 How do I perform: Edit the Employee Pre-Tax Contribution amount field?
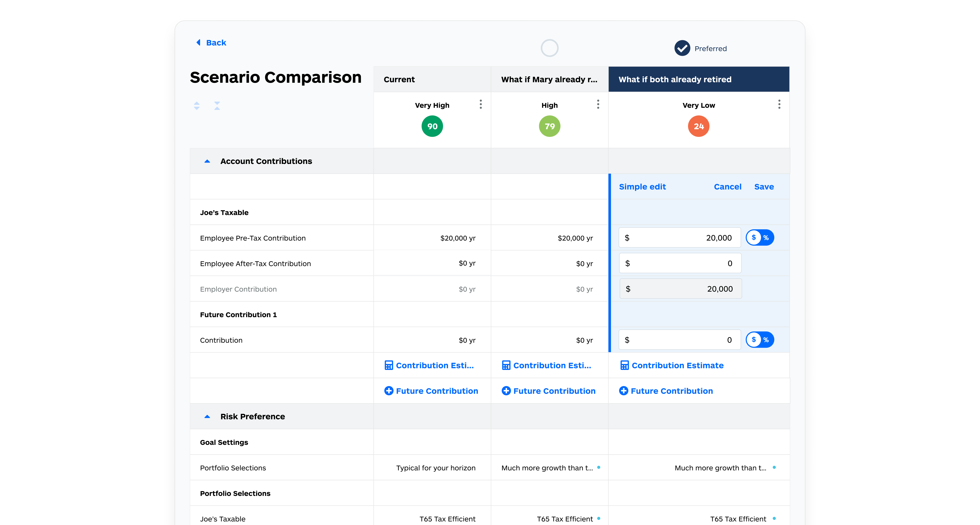pyautogui.click(x=680, y=238)
